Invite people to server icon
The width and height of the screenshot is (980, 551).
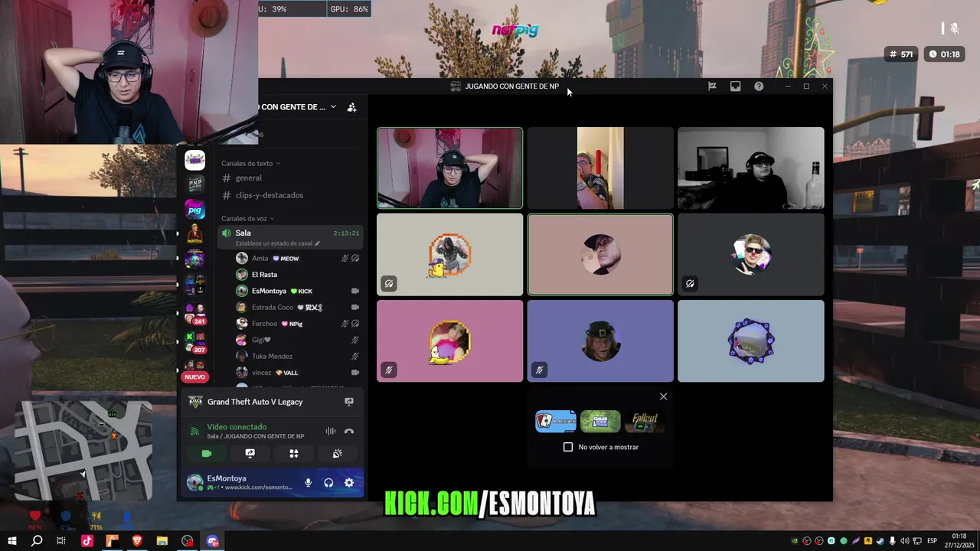coord(351,107)
